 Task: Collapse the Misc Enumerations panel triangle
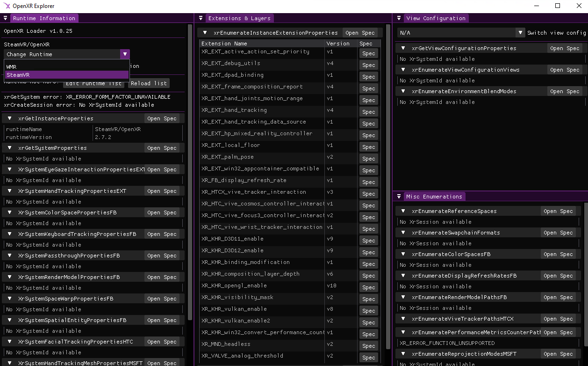click(x=399, y=197)
